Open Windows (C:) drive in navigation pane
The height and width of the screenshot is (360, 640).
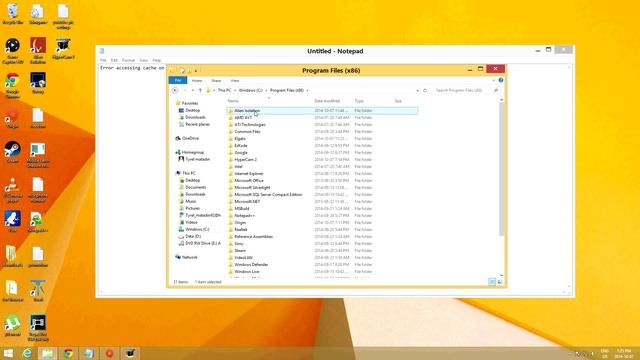[197, 229]
